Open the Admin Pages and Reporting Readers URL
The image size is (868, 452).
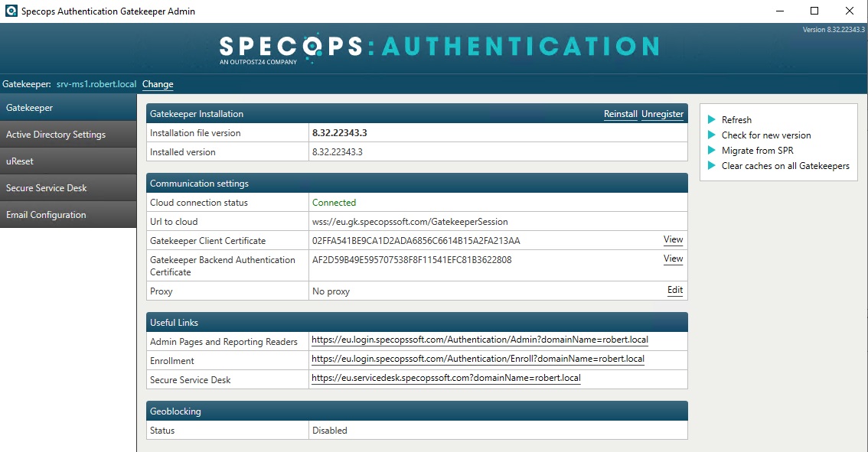click(x=480, y=340)
